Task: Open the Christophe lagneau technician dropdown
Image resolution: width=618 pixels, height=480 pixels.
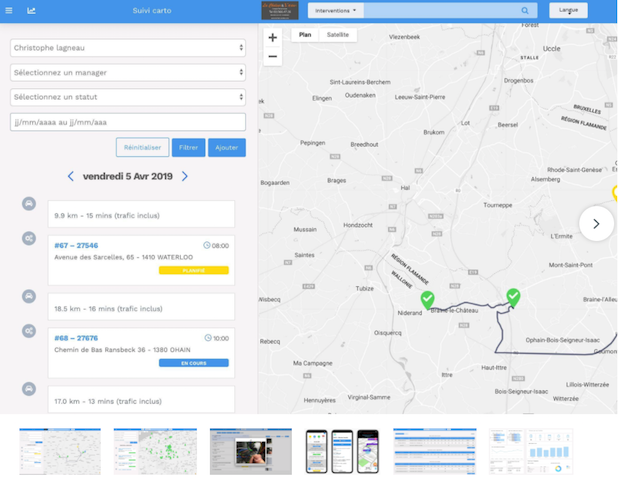Action: pyautogui.click(x=128, y=48)
